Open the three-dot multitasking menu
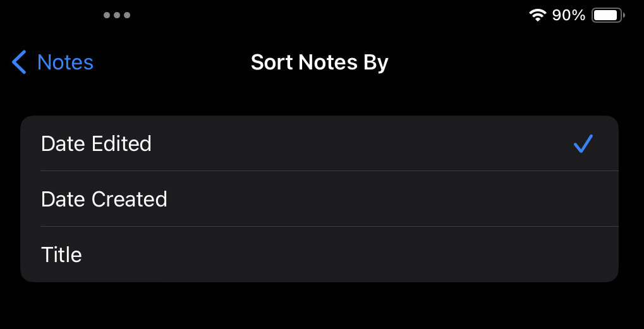 coord(117,15)
